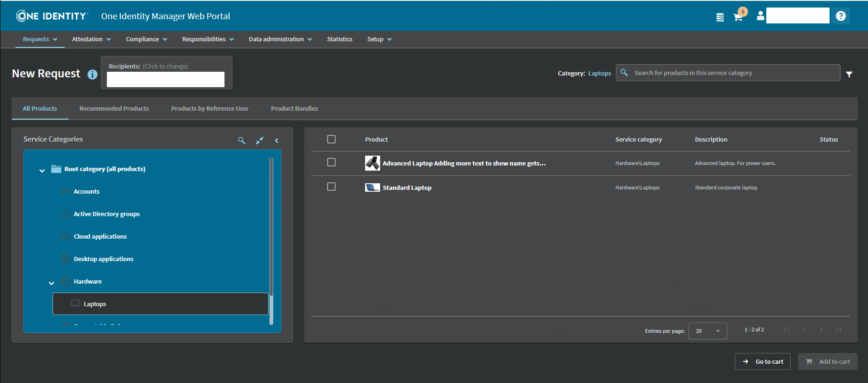This screenshot has height=383, width=868.
Task: Switch to the Product Bundles tab
Action: pyautogui.click(x=294, y=109)
